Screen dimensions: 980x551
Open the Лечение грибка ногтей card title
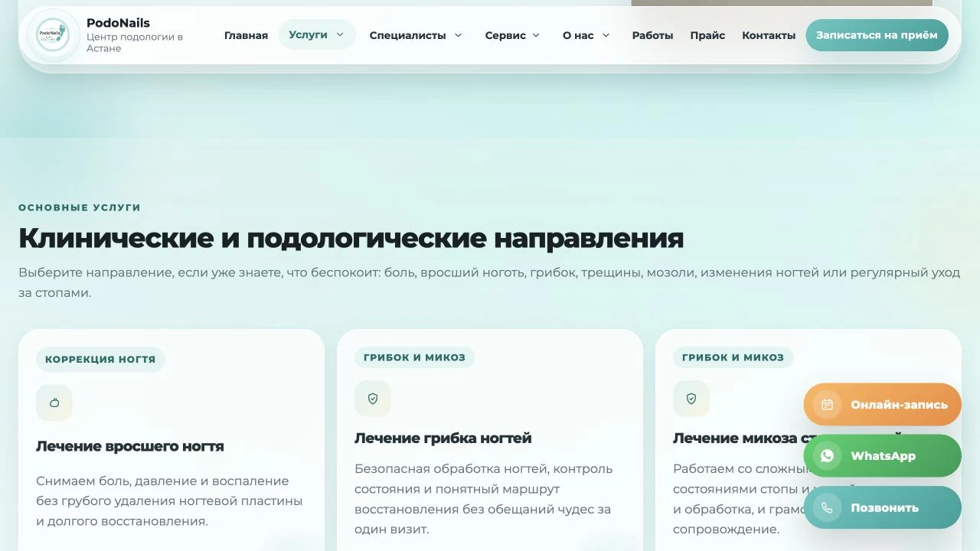[x=443, y=439]
